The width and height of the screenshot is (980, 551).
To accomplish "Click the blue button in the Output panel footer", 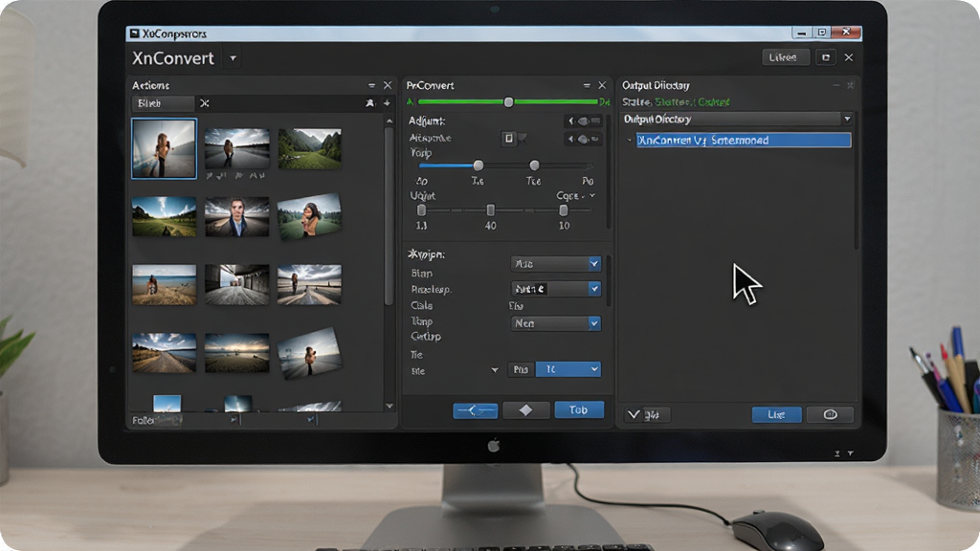I will [776, 414].
